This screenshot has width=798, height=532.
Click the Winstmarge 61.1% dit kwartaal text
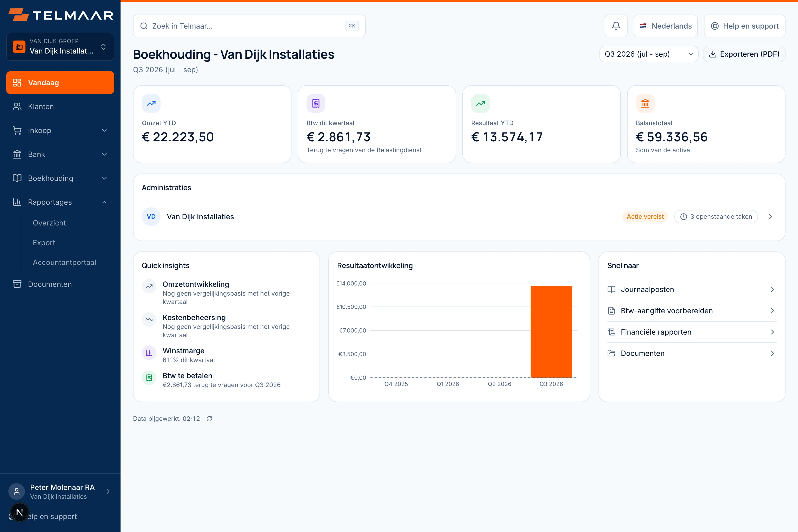(x=189, y=360)
